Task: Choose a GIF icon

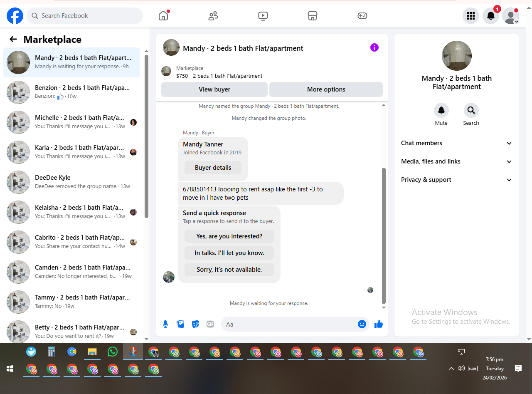Action: [x=210, y=324]
